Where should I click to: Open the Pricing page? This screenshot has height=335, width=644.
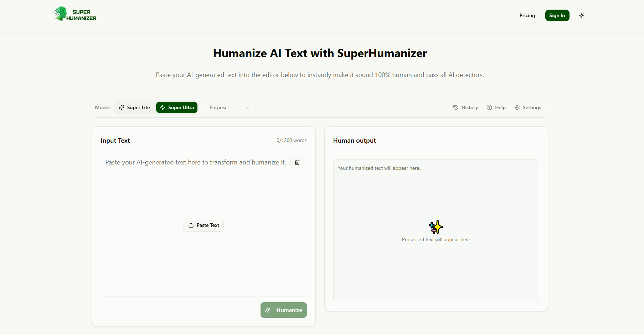pyautogui.click(x=527, y=15)
